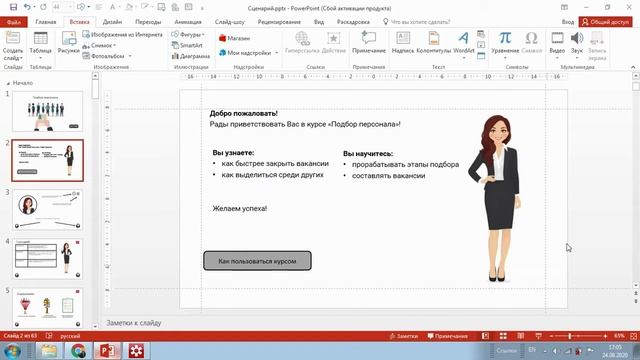
Task: Click the Вход sign-in link
Action: point(568,22)
